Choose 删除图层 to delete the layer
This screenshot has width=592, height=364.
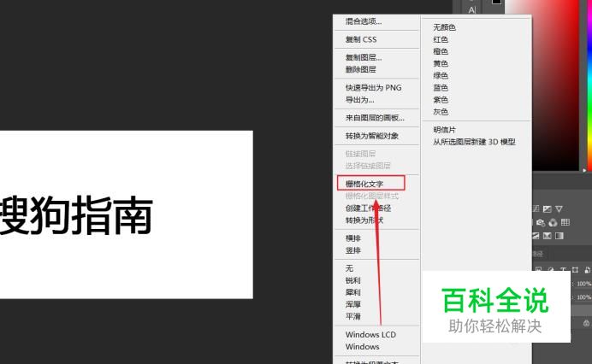(360, 69)
